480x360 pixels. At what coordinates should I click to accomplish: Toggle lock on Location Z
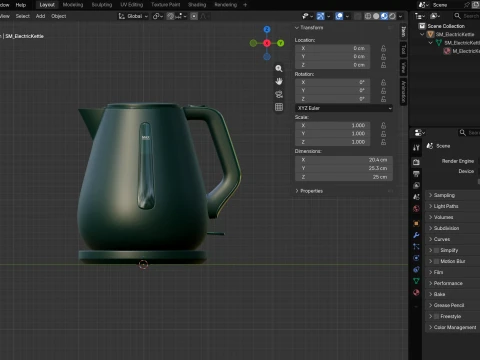(x=383, y=65)
